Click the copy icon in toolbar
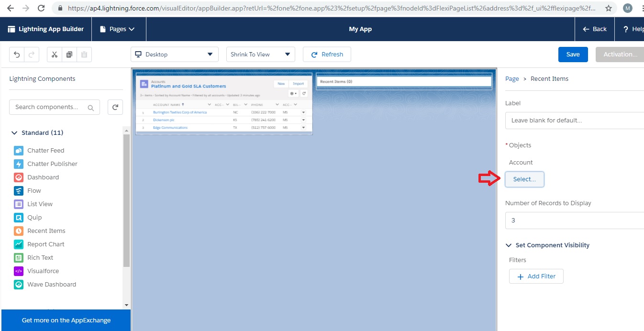Image resolution: width=644 pixels, height=331 pixels. tap(69, 55)
